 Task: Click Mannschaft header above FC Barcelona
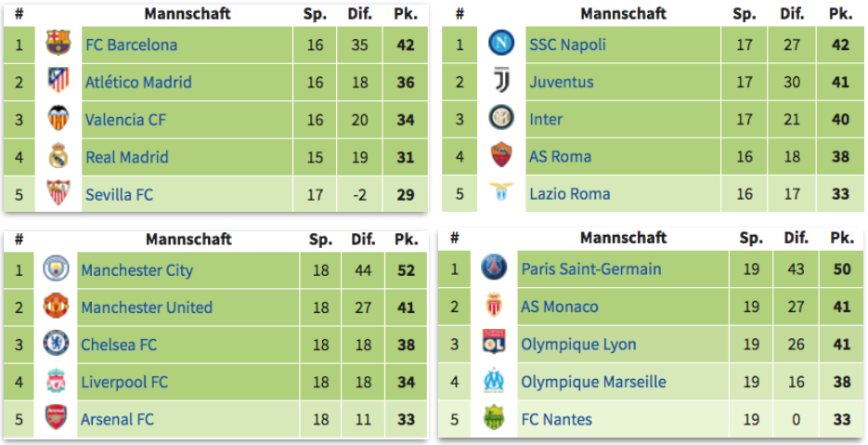[x=188, y=14]
